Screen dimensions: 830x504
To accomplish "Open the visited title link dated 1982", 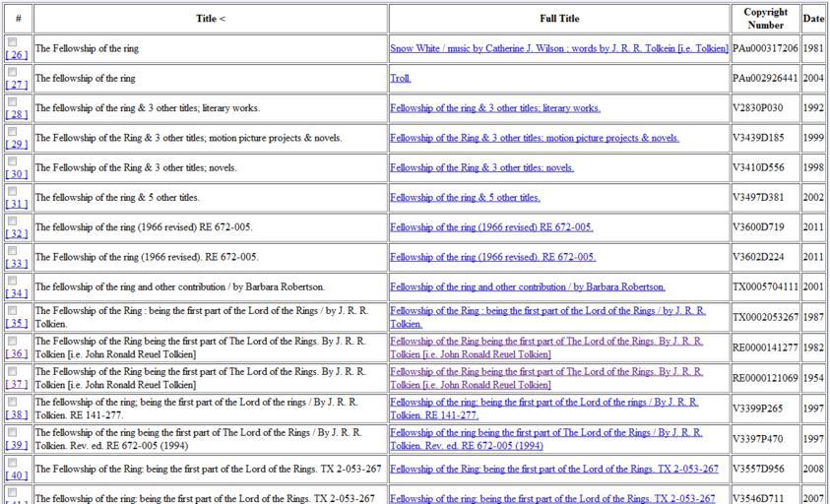I will (546, 347).
